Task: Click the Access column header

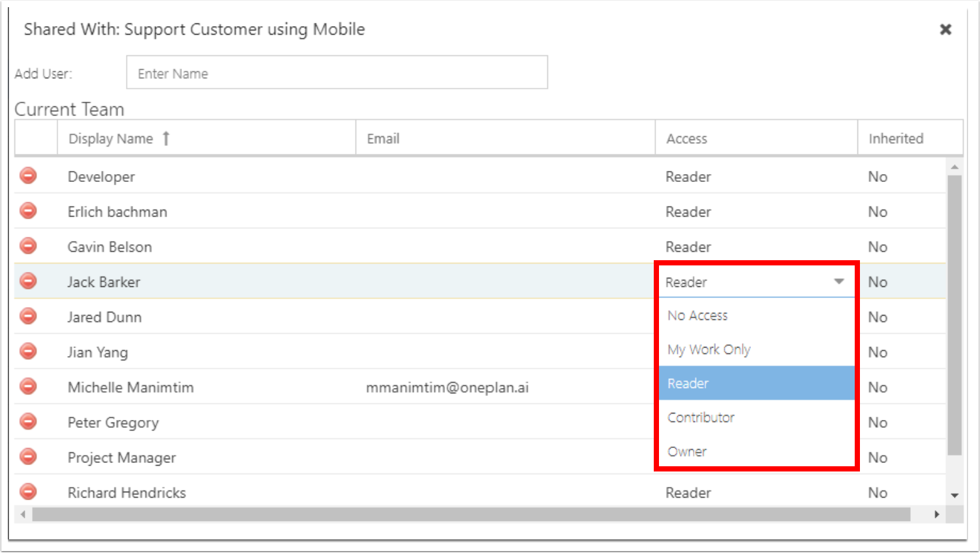Action: pyautogui.click(x=756, y=138)
